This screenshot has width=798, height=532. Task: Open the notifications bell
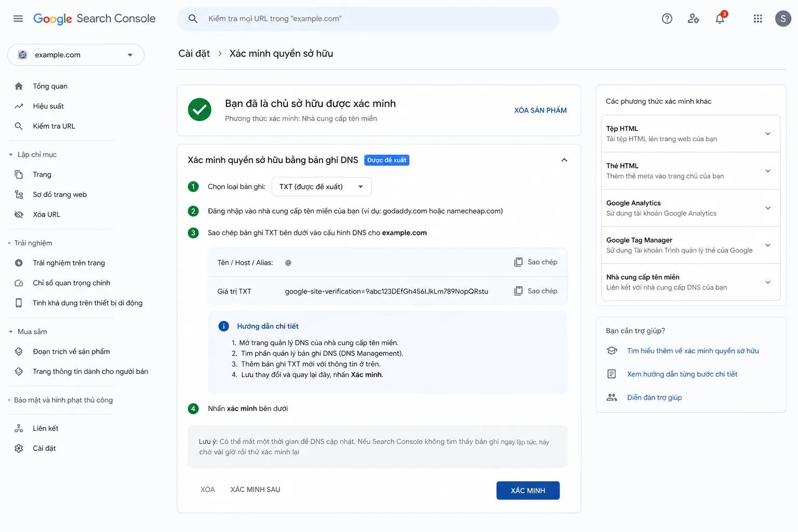coord(720,19)
